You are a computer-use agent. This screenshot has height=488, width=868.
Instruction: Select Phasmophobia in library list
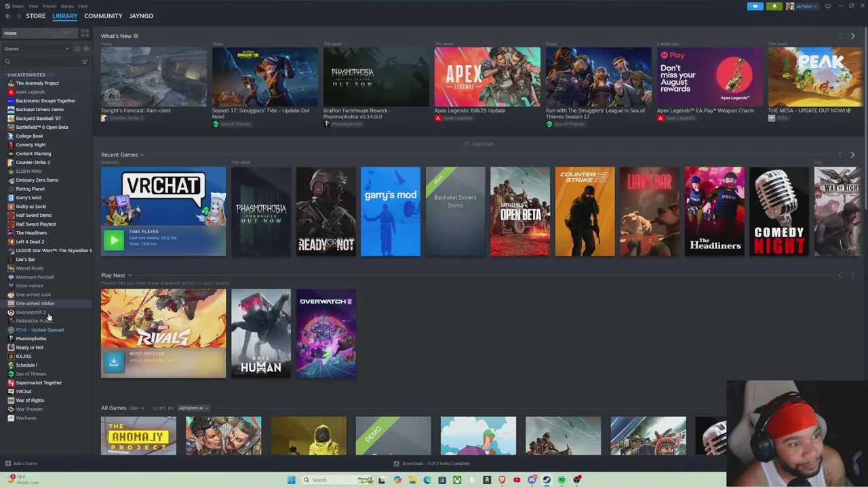tap(31, 339)
